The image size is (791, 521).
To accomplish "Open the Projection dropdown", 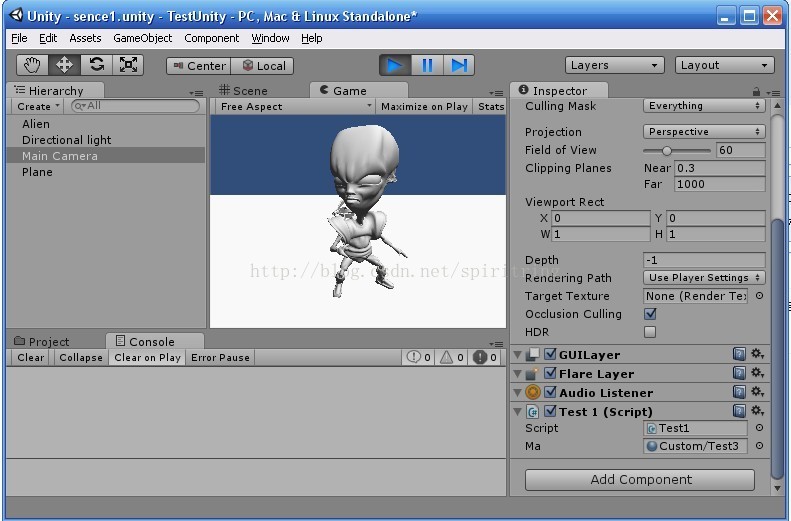I will pyautogui.click(x=704, y=132).
